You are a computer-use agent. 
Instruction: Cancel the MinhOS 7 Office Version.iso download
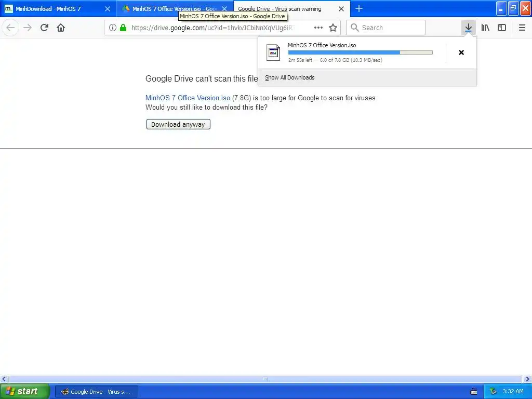(461, 52)
